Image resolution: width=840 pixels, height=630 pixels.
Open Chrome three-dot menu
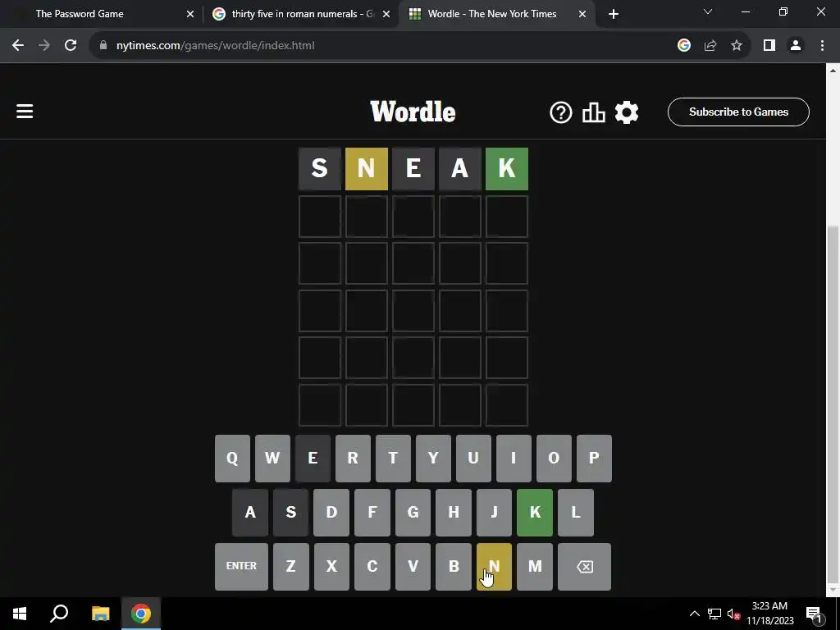(x=822, y=46)
